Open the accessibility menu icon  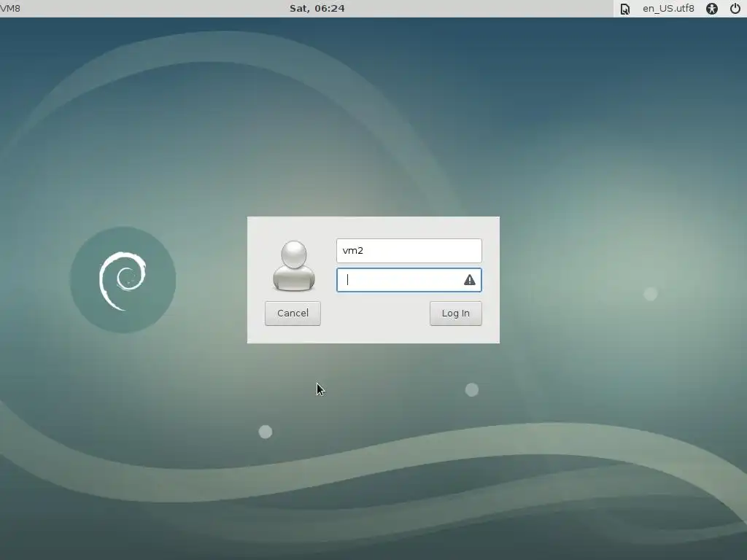click(x=712, y=9)
